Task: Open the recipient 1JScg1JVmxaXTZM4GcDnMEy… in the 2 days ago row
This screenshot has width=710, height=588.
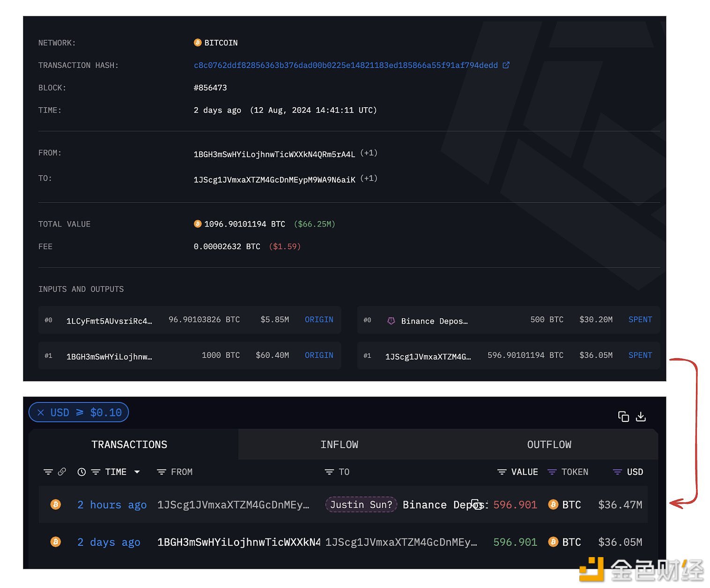Action: (x=401, y=542)
